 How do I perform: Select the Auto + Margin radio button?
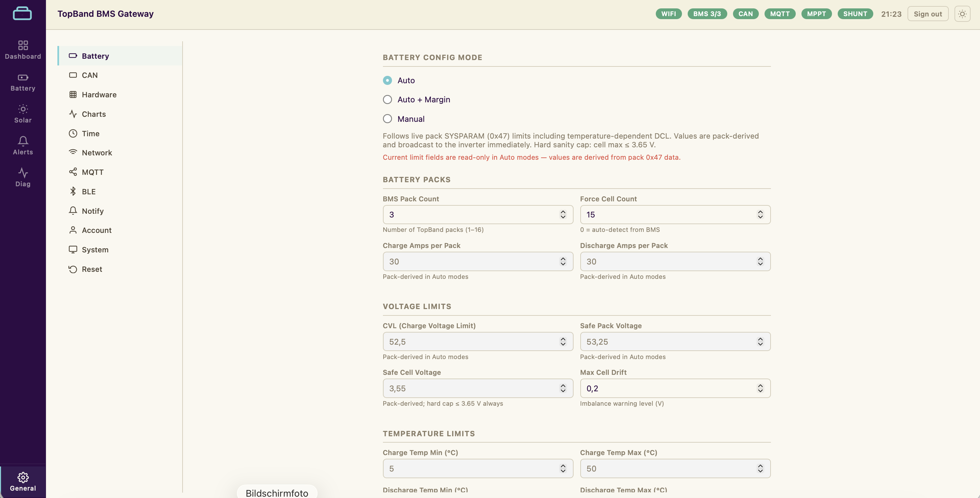click(387, 100)
